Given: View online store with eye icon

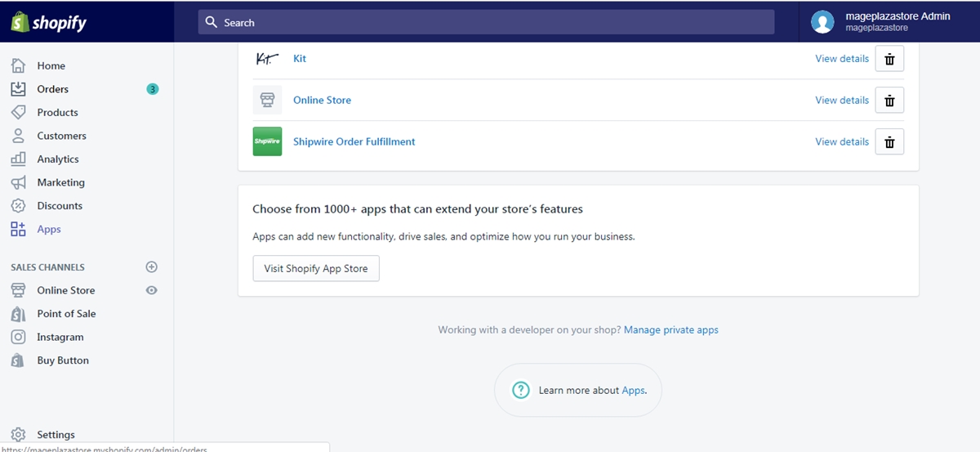Looking at the screenshot, I should [151, 290].
